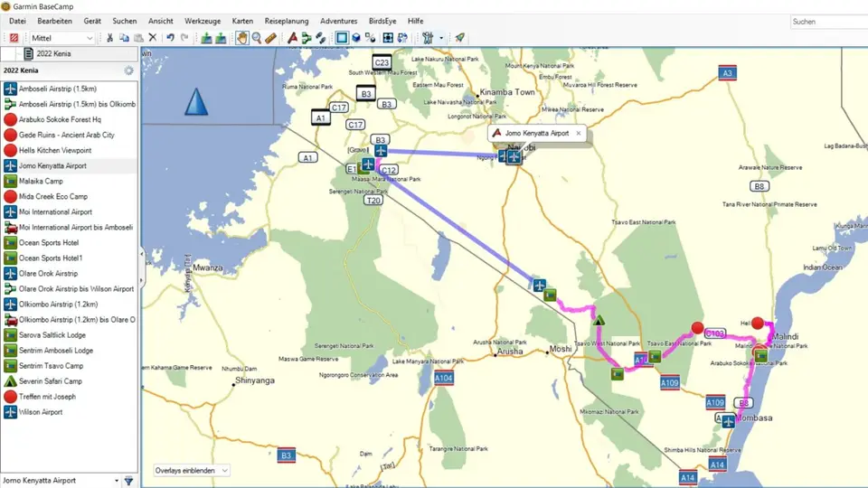This screenshot has height=488, width=868.
Task: Select the Zoom magnifier tool
Action: pyautogui.click(x=256, y=38)
